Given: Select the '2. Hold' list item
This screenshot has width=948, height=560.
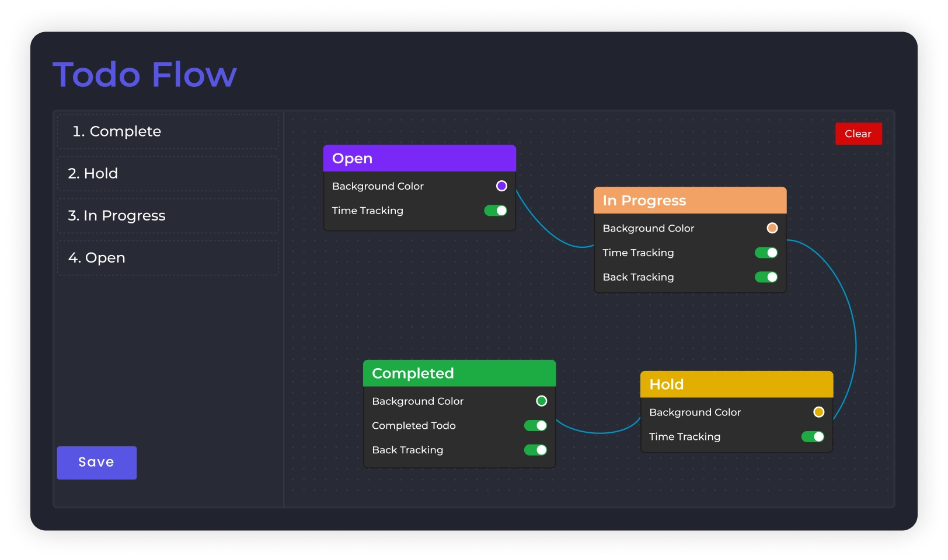Looking at the screenshot, I should coord(168,173).
